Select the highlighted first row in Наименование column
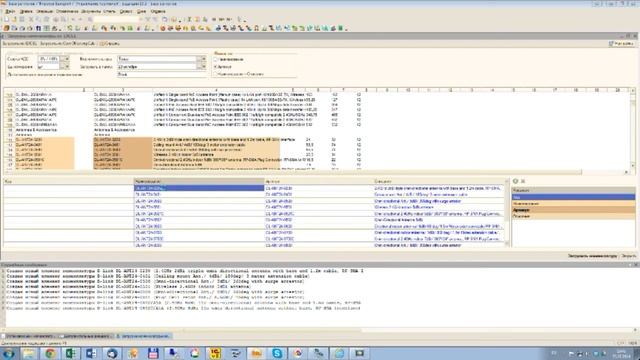 point(199,188)
